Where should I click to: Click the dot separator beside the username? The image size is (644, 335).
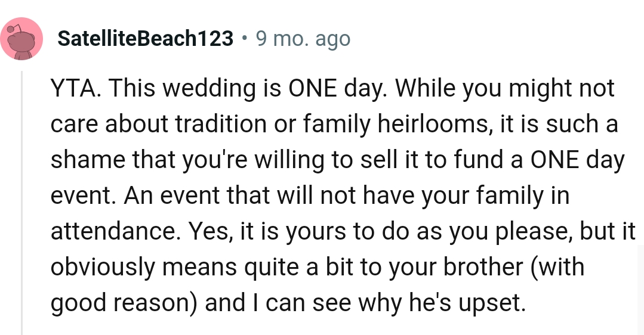tap(244, 39)
